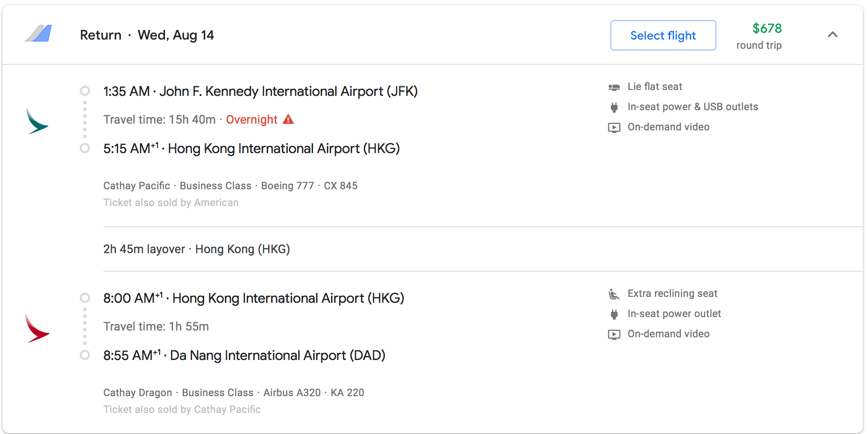Collapse the return flight details chevron
This screenshot has width=868, height=434.
click(832, 35)
